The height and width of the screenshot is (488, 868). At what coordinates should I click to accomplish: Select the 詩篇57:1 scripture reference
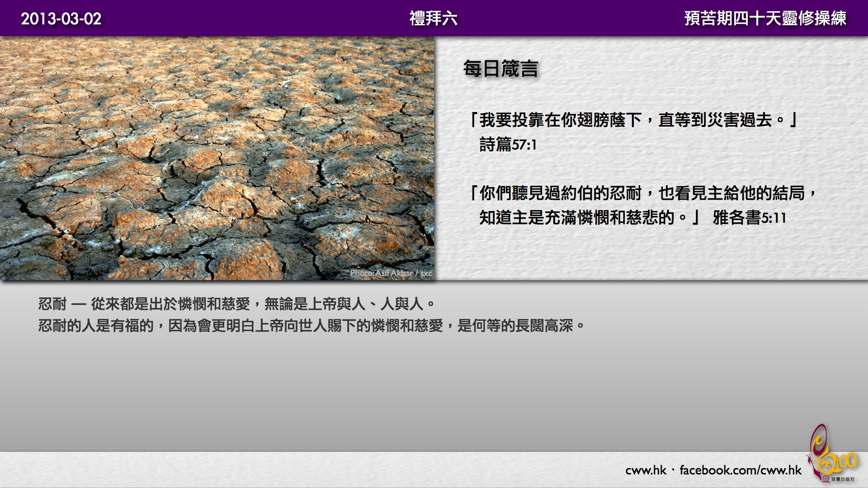[x=508, y=145]
